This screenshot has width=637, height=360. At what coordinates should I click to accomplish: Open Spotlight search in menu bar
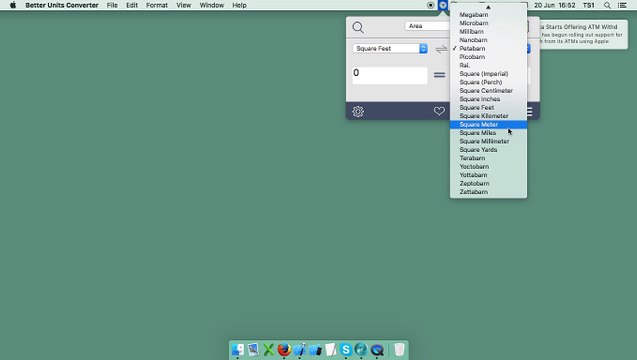(607, 5)
